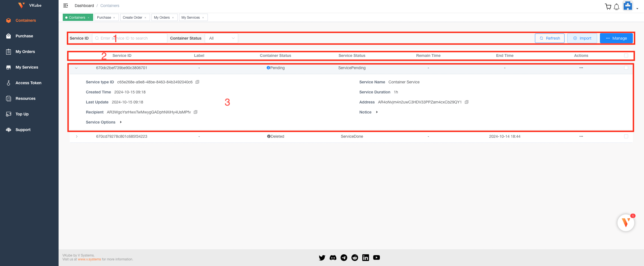Screen dimensions: 644x266
Task: Open the Discord footer icon
Action: pyautogui.click(x=333, y=258)
